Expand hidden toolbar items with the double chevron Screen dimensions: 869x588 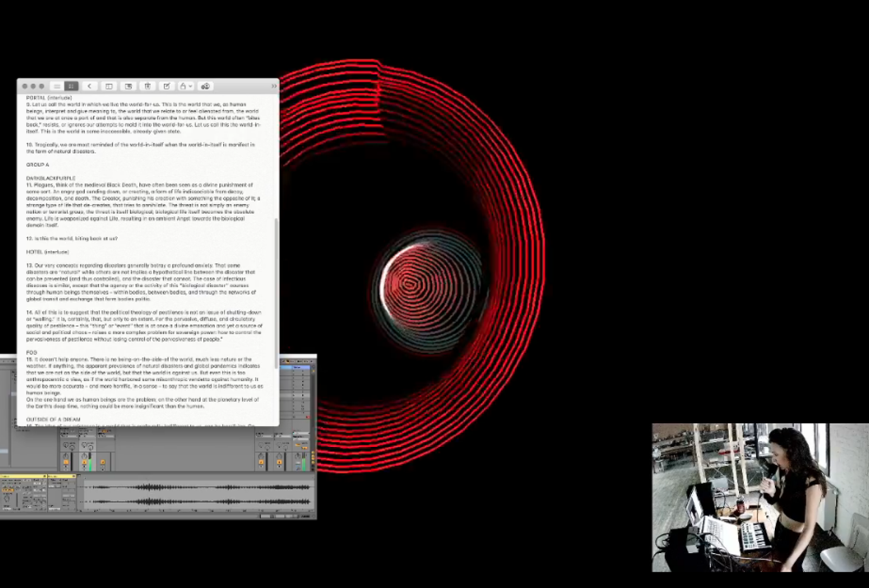pos(274,86)
